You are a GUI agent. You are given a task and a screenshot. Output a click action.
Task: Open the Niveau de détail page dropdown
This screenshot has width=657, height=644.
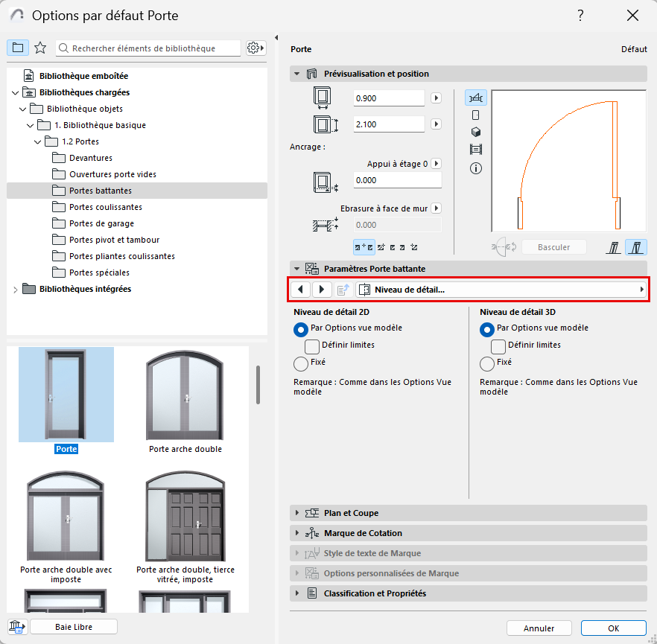click(x=501, y=290)
